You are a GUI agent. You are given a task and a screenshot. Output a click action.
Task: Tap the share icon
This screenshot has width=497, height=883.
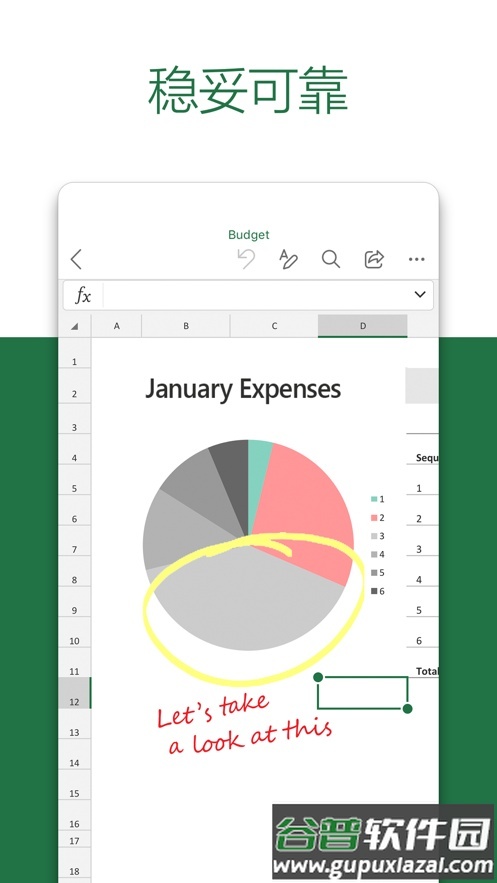[x=374, y=259]
